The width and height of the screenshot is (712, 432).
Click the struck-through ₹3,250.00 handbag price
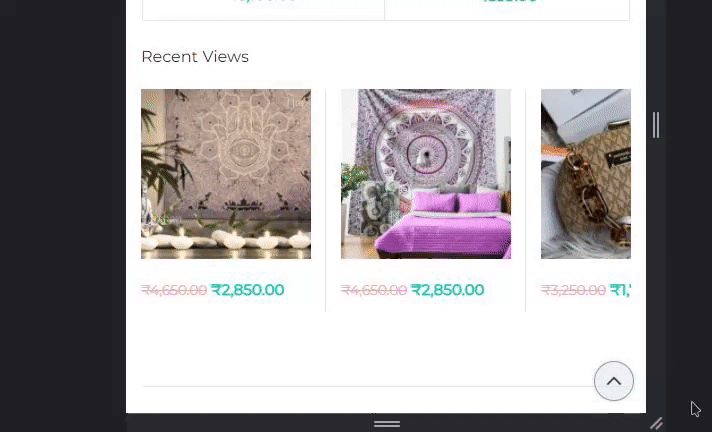point(573,290)
